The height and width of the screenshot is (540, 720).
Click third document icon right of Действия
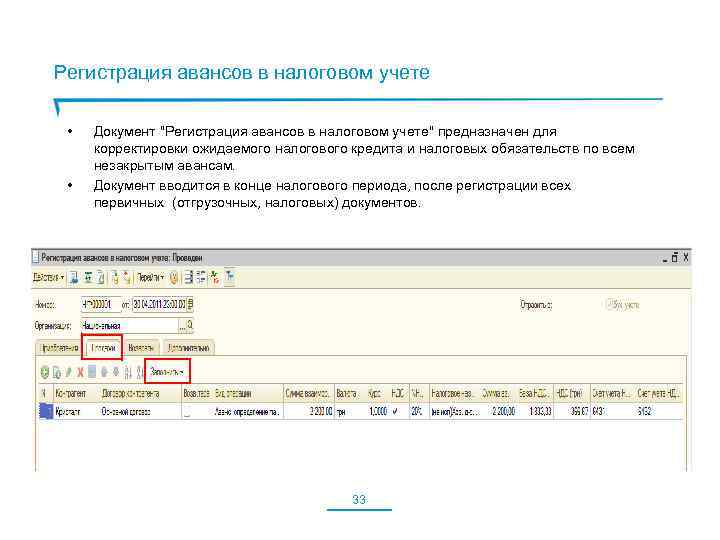click(x=101, y=277)
